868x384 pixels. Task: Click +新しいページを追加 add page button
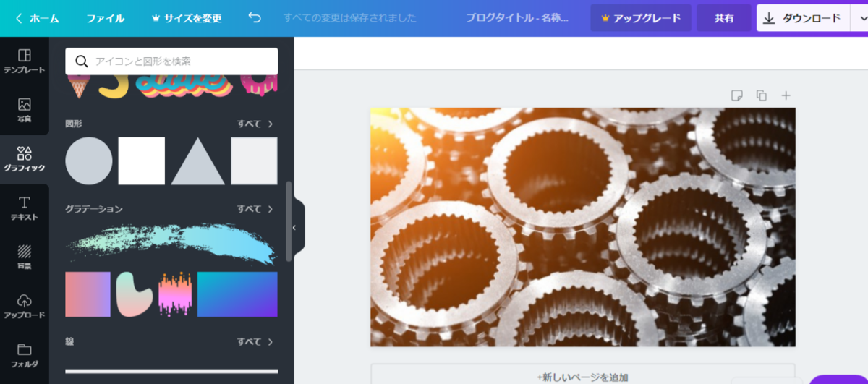[x=583, y=377]
